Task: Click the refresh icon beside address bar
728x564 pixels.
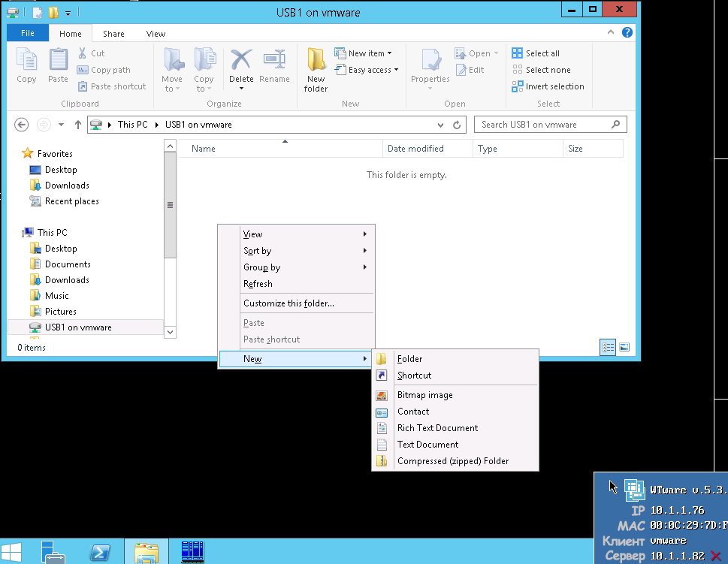Action: pos(457,125)
